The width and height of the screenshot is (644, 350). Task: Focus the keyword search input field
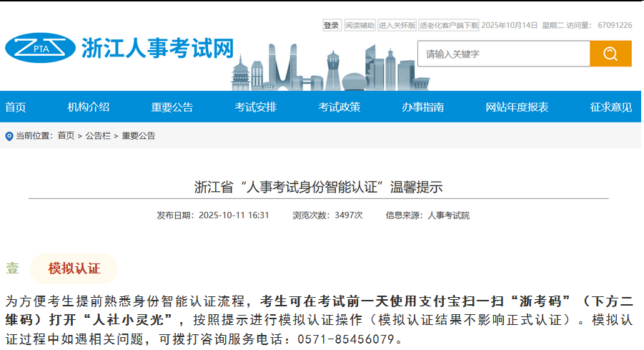point(503,54)
